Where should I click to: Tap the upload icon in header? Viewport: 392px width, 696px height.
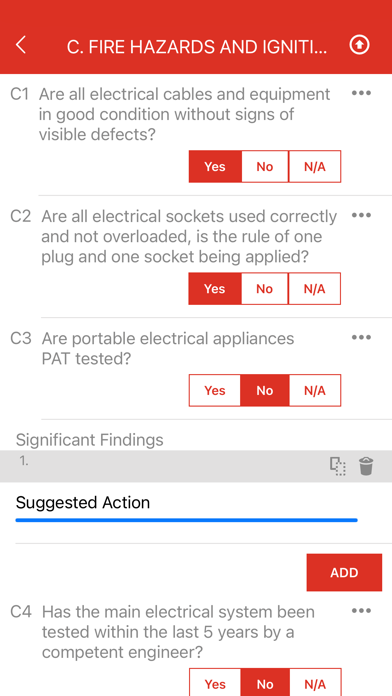click(x=359, y=45)
